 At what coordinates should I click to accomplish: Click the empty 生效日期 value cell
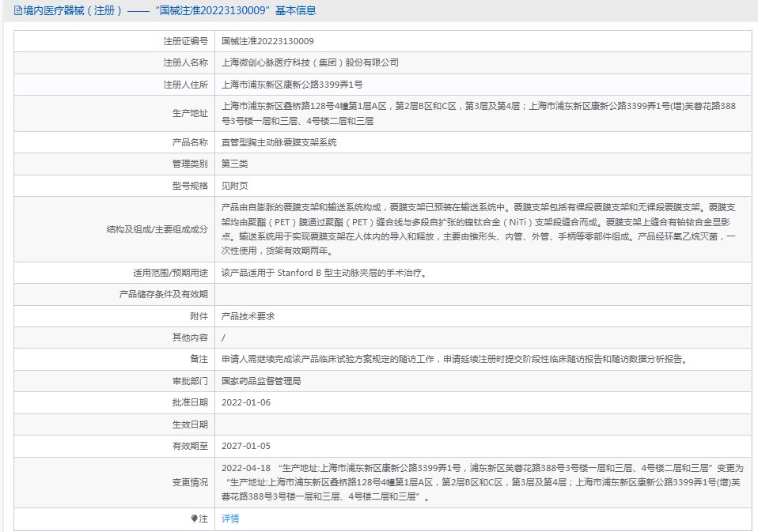click(483, 424)
